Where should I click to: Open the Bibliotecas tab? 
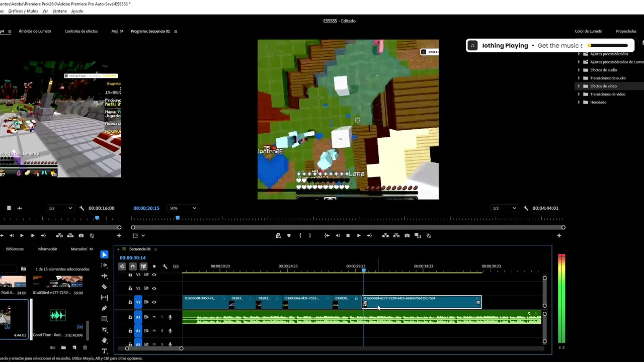[15, 249]
